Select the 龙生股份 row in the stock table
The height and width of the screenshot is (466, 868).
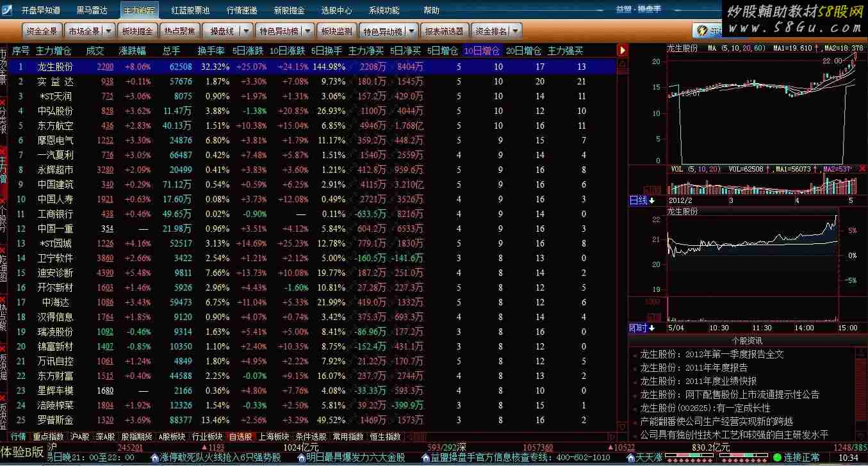(x=314, y=67)
